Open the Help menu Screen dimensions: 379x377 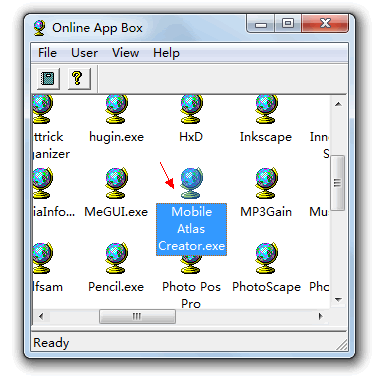pos(166,53)
